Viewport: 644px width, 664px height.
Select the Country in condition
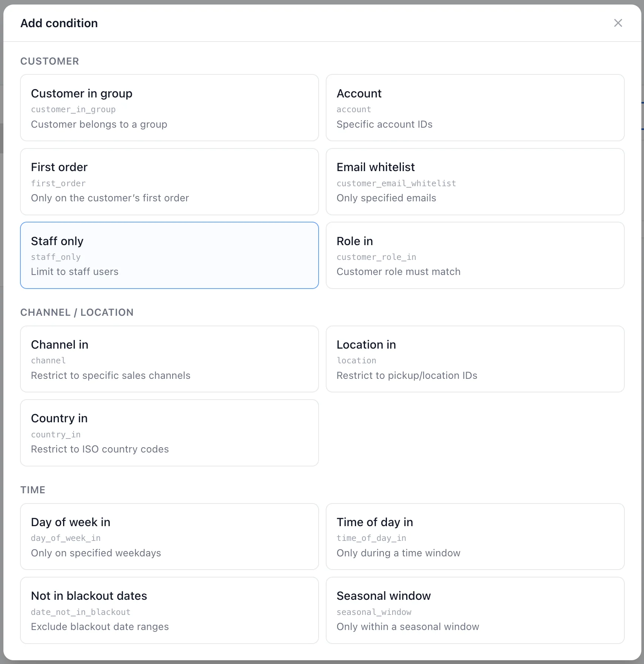point(169,433)
